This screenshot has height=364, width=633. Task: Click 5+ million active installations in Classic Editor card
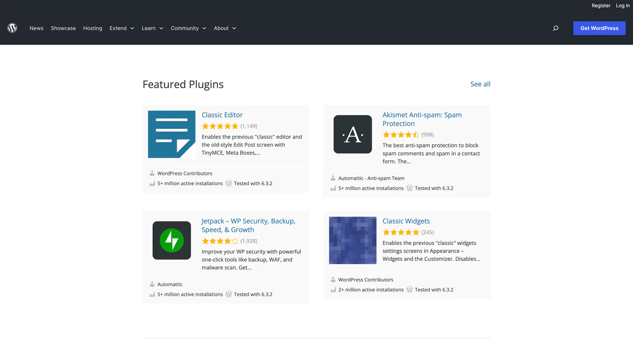190,183
